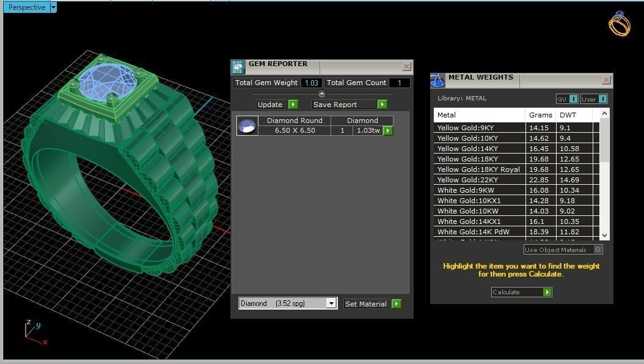The height and width of the screenshot is (364, 644).
Task: Click the 1.03tw weight cell
Action: point(368,130)
